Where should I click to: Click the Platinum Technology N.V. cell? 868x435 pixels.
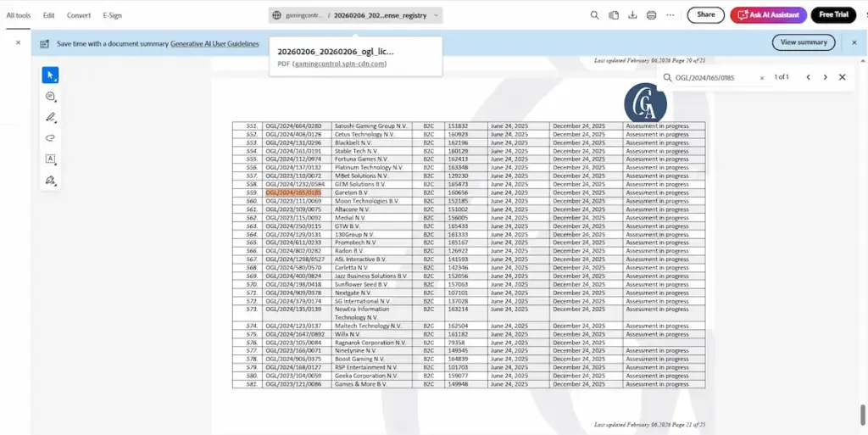click(x=371, y=168)
